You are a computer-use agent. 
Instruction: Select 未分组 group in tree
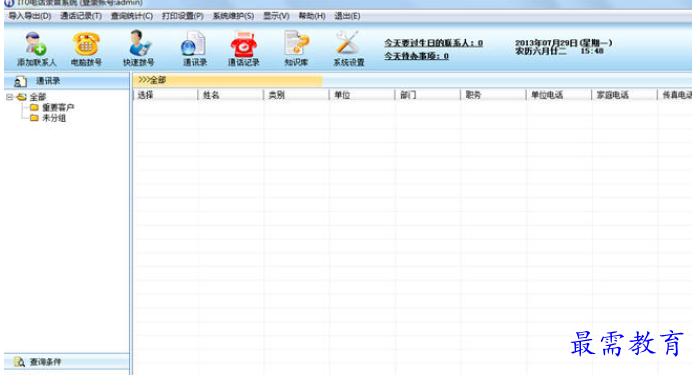(54, 118)
